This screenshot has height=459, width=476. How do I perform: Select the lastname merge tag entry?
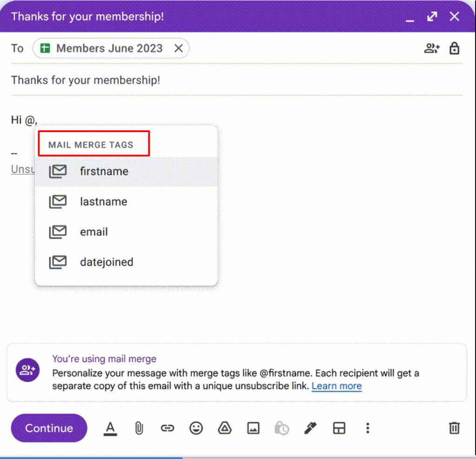click(103, 201)
